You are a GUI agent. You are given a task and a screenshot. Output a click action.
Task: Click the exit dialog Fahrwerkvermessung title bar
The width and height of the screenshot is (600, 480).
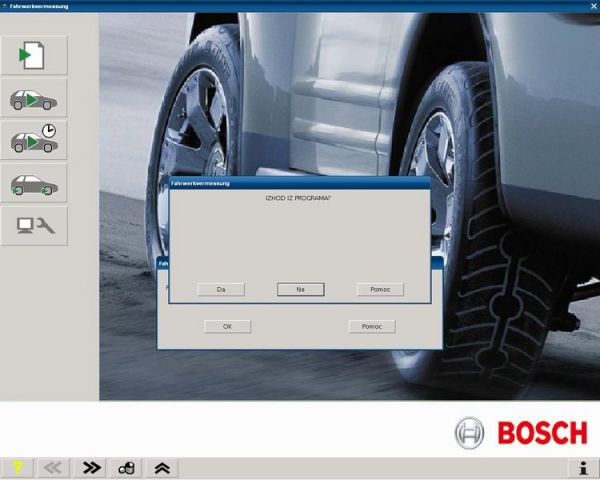(300, 183)
